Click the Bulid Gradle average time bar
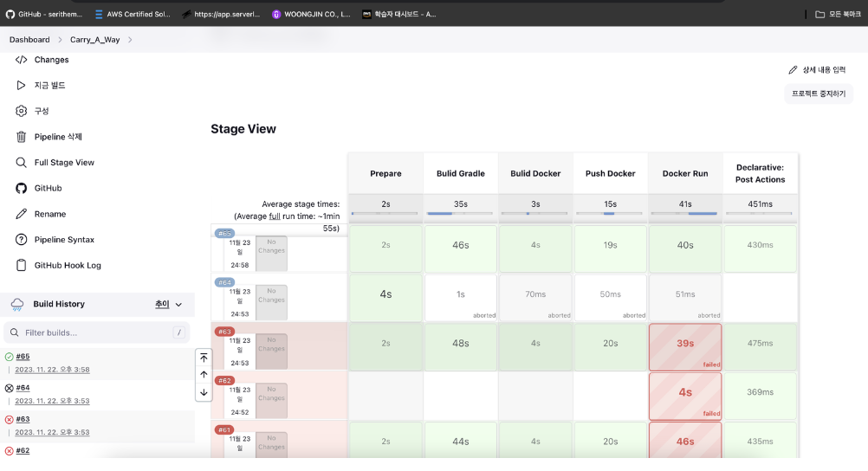 [460, 213]
